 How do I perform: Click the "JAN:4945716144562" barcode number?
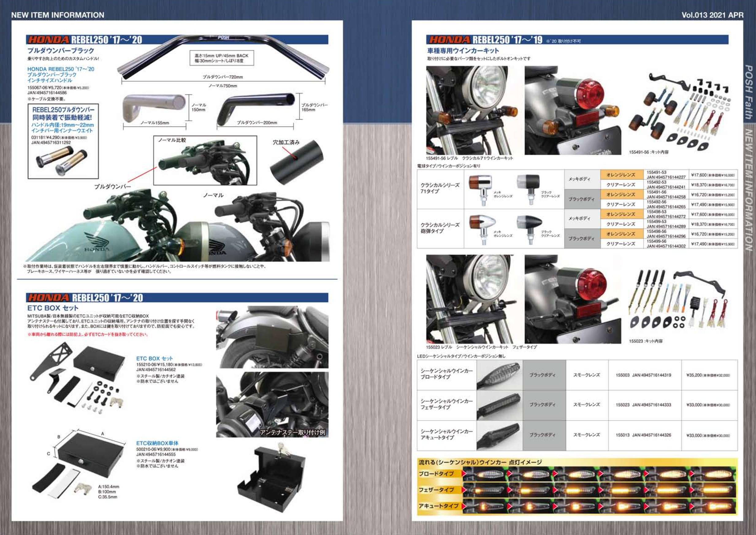(156, 370)
